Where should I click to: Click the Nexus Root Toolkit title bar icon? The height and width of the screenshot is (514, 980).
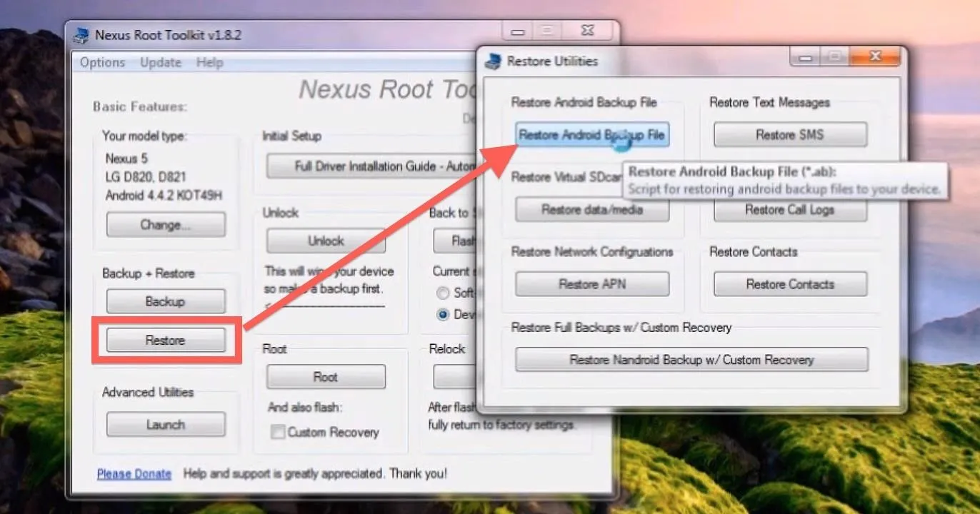pyautogui.click(x=82, y=34)
